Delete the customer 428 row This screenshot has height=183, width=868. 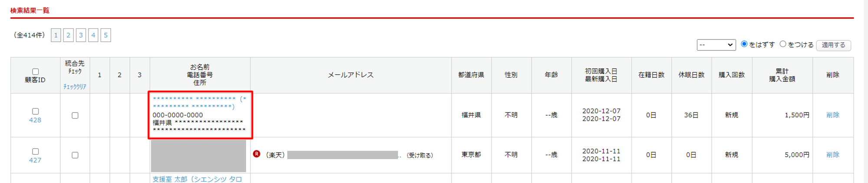(832, 115)
